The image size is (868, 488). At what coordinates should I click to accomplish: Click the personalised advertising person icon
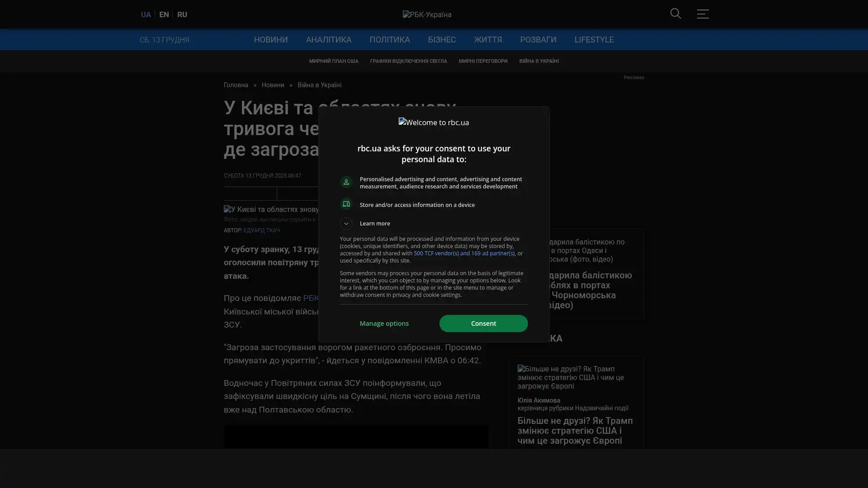[x=346, y=182]
